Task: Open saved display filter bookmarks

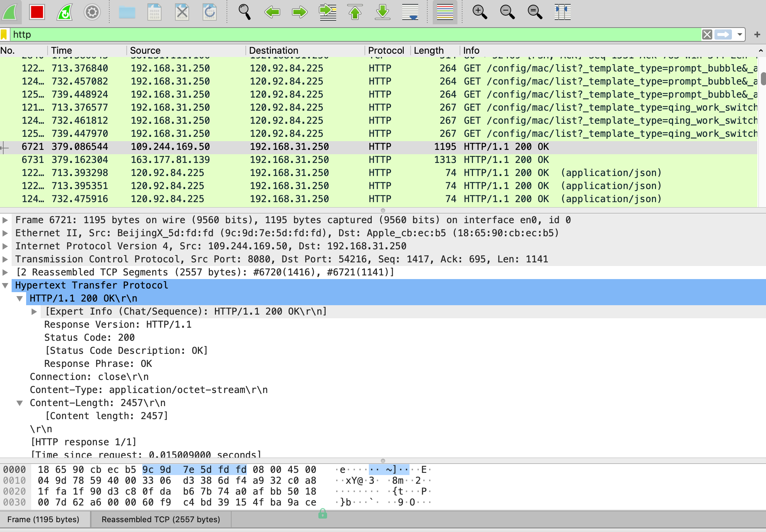Action: 5,34
